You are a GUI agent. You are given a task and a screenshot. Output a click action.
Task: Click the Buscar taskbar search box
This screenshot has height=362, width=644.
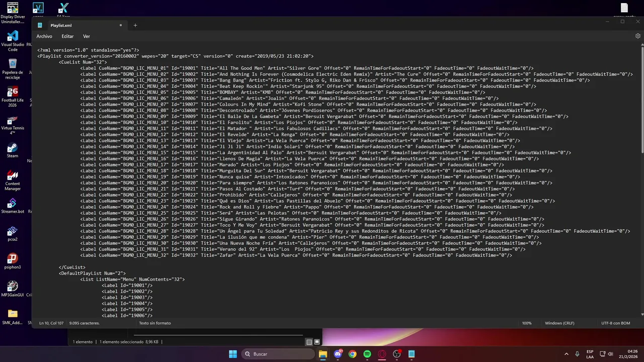point(278,354)
